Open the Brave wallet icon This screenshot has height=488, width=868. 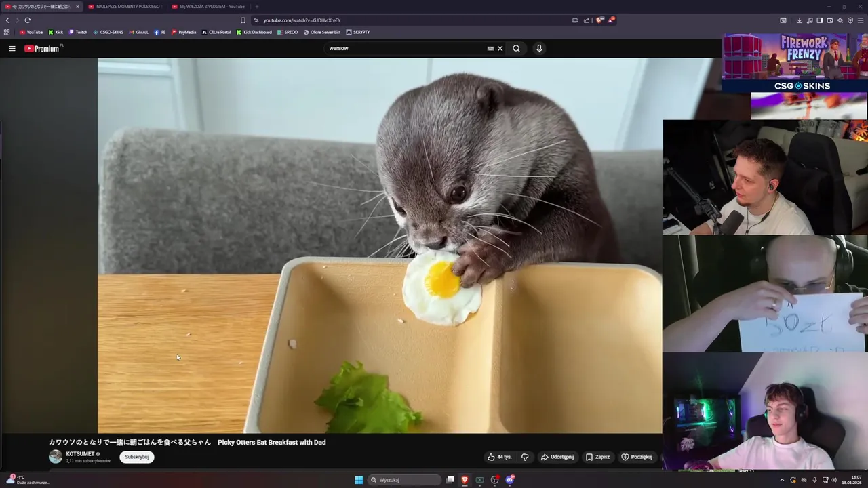tap(830, 20)
